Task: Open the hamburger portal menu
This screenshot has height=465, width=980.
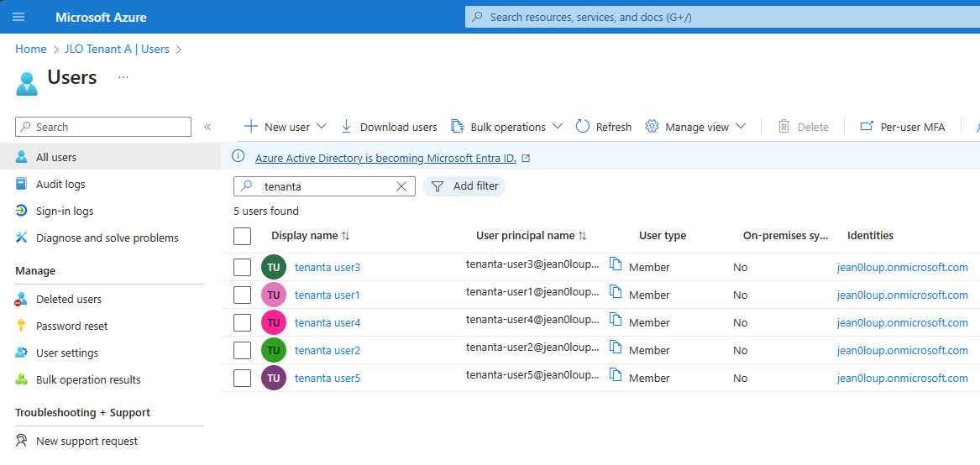Action: (18, 17)
